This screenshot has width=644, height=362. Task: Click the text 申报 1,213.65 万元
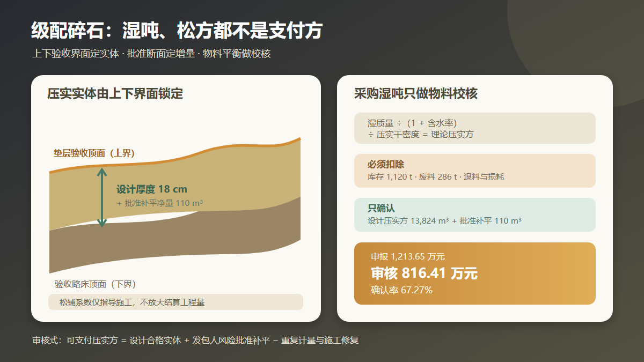coord(408,257)
